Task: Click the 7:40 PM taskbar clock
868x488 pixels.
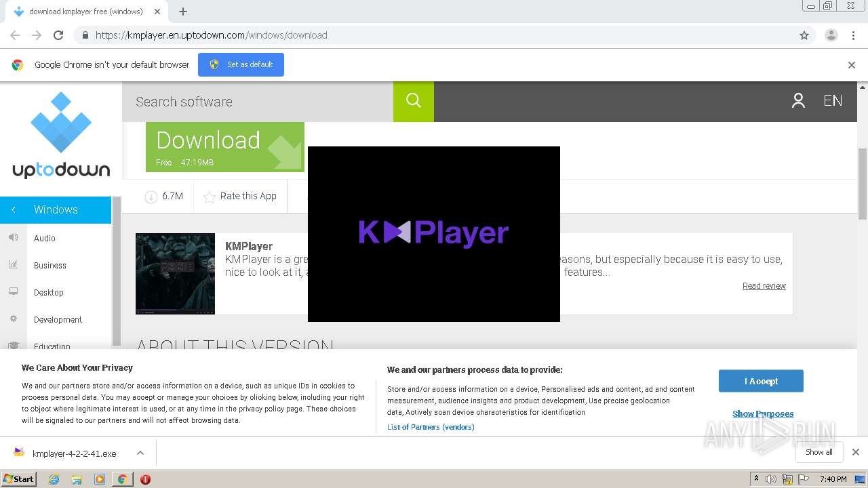Action: [833, 479]
